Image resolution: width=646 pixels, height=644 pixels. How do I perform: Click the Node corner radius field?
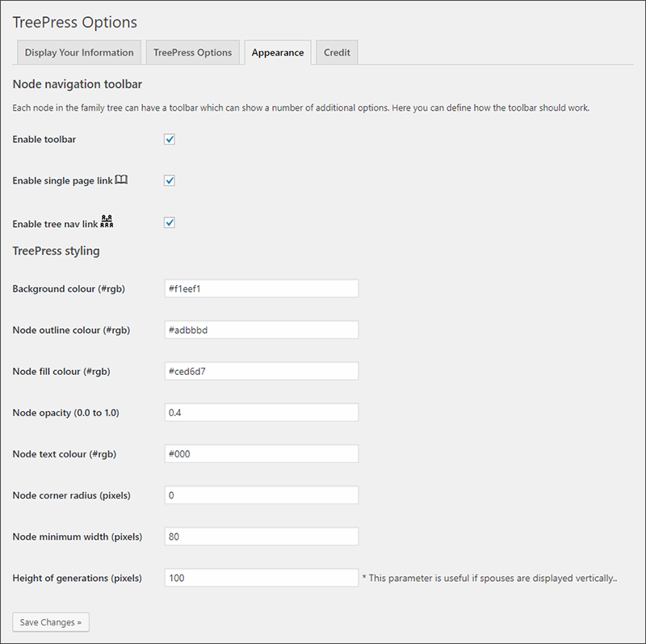(x=262, y=495)
